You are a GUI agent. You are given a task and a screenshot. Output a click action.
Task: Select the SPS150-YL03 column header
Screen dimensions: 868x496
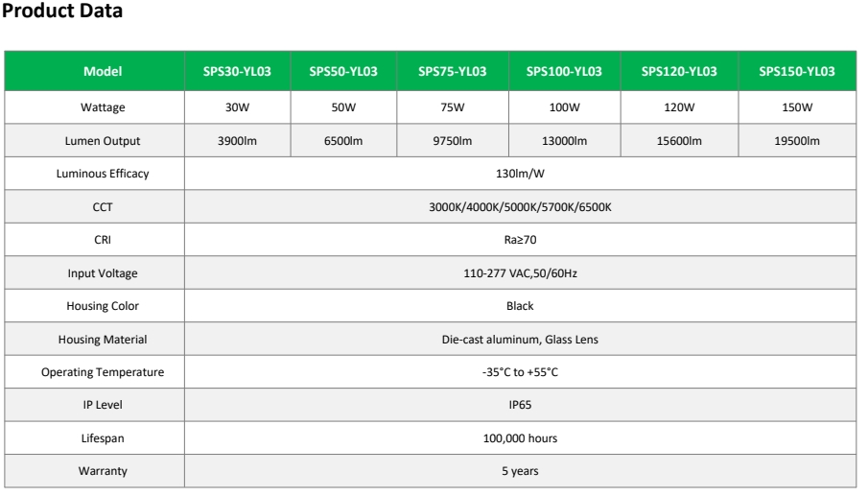797,71
